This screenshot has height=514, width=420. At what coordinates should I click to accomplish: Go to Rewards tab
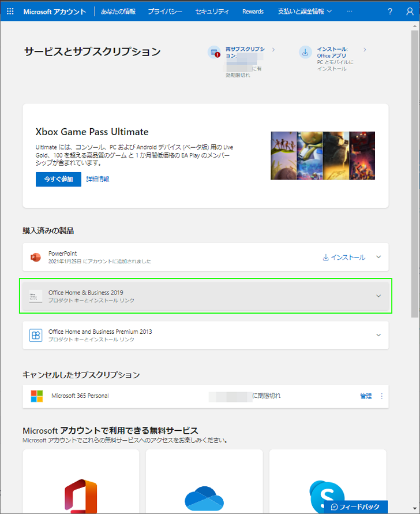pyautogui.click(x=253, y=12)
